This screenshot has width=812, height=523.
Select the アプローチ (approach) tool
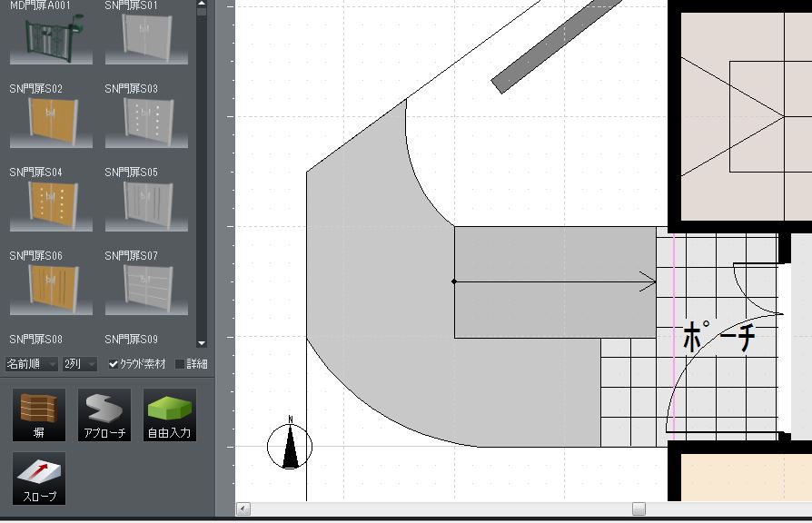coord(104,415)
